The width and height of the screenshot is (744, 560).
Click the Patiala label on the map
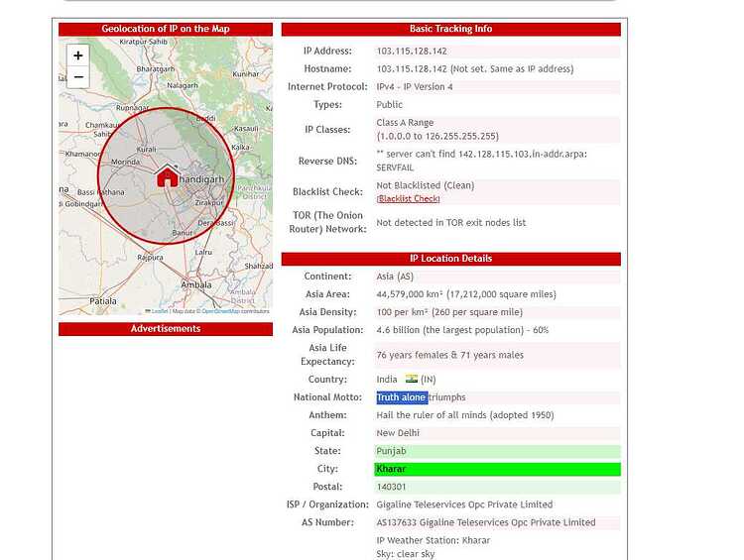(x=103, y=301)
